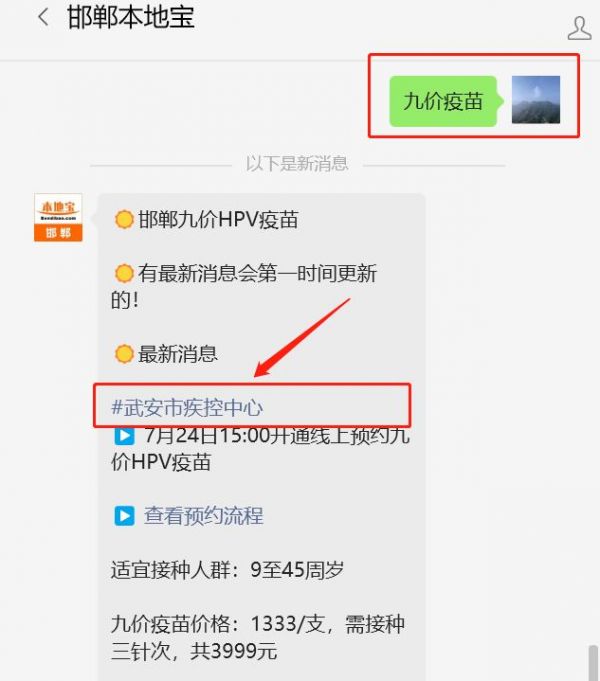Image resolution: width=600 pixels, height=681 pixels.
Task: Tap the play icon before 7月24日15:00
Action: [124, 435]
